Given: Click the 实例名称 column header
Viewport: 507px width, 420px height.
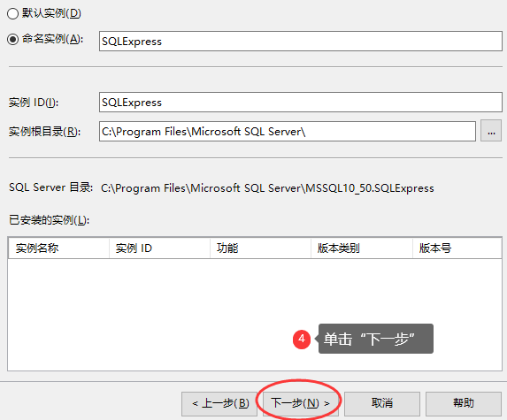Looking at the screenshot, I should (x=58, y=248).
